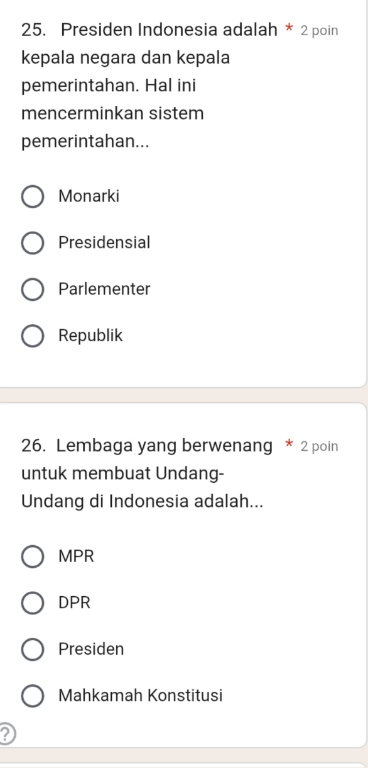The image size is (368, 768).
Task: Click the question 26 title text
Action: (147, 474)
